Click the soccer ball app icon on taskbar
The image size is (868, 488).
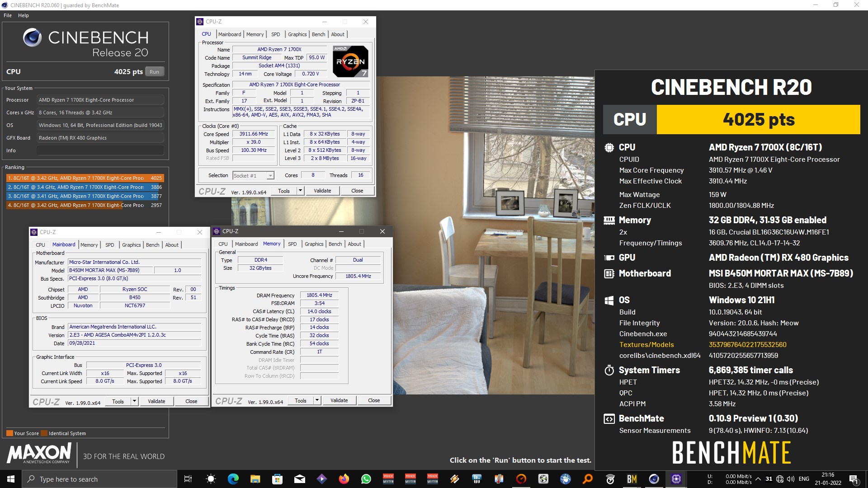click(543, 479)
